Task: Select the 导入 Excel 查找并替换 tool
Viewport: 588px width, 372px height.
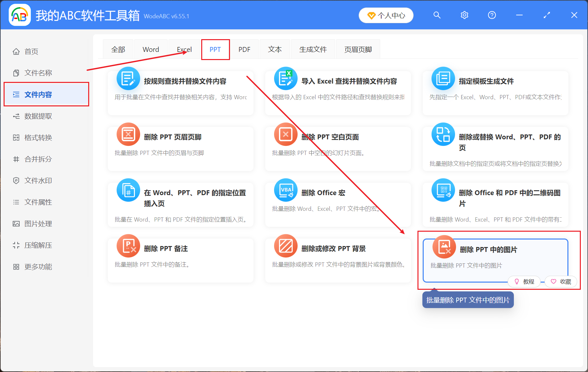Action: coord(338,93)
